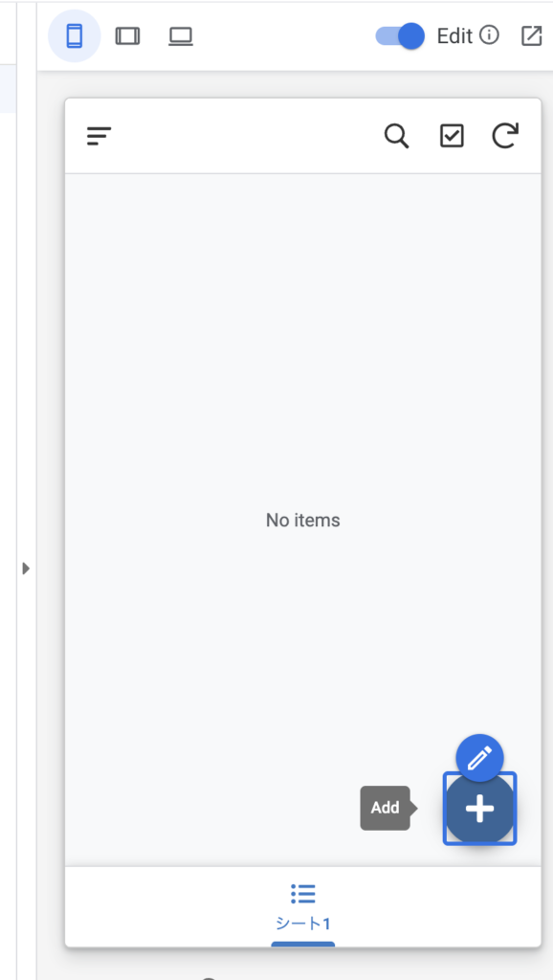This screenshot has height=980, width=553.
Task: Select the シート1 bottom navigation tab
Action: tap(303, 907)
